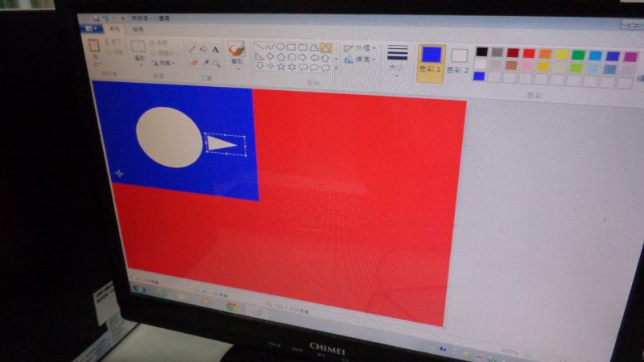
Task: Choose the Diamond shape
Action: 270,56
